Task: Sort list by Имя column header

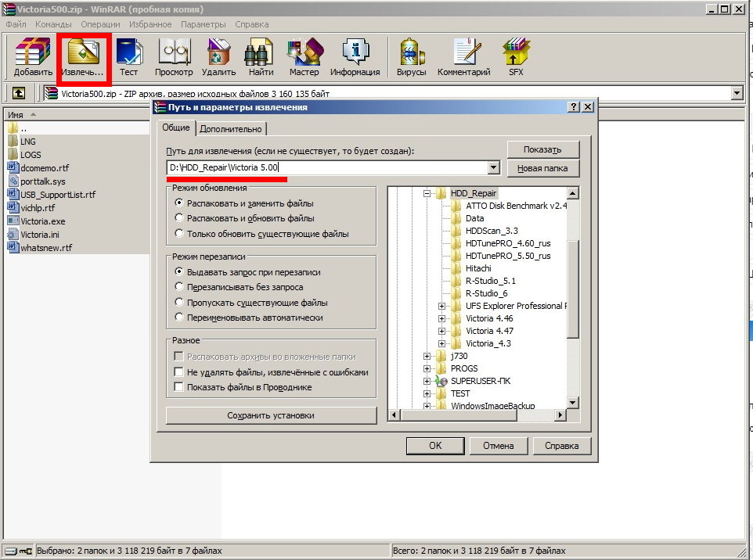Action: point(77,115)
